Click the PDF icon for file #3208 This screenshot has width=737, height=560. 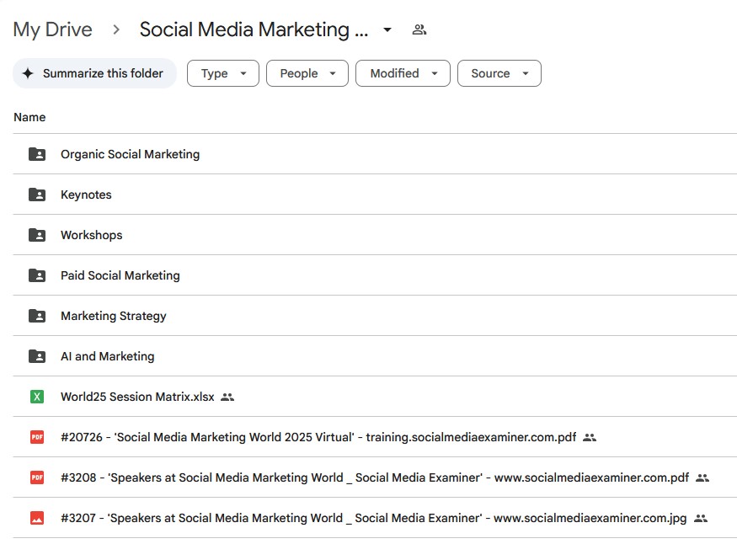coord(37,477)
